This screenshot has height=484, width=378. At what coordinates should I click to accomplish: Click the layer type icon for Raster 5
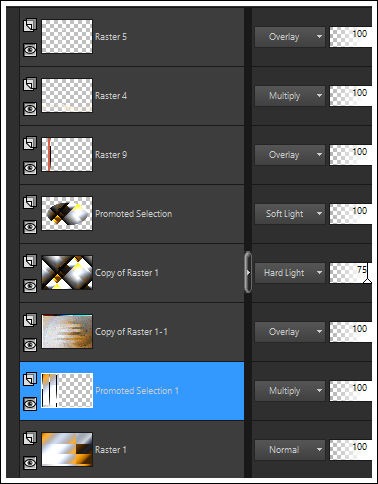pos(30,25)
